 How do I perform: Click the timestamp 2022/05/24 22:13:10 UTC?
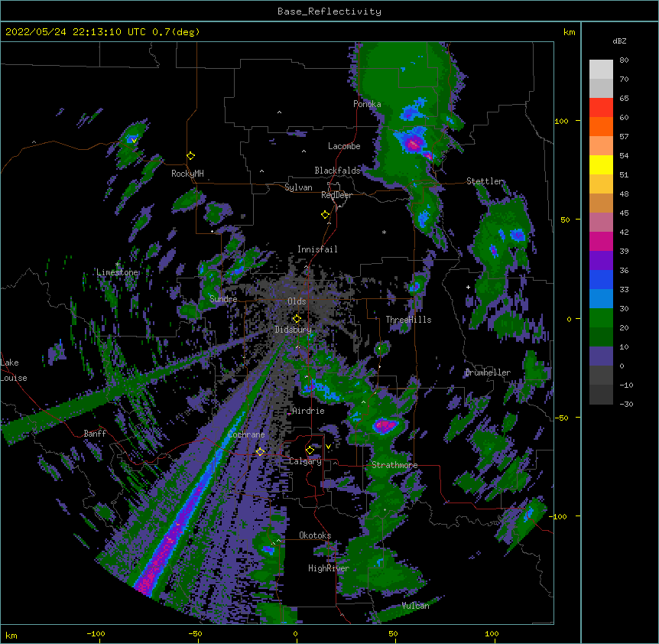pos(75,32)
